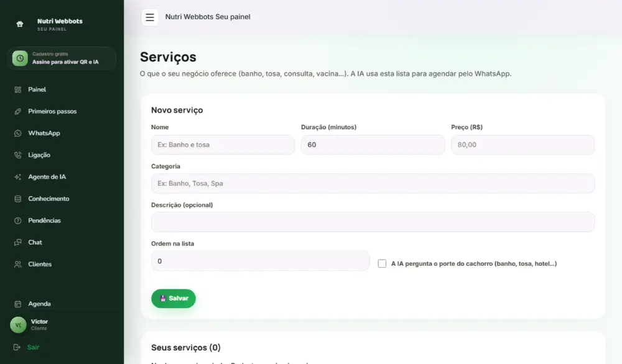Click the Nutri Webbots logo icon
Image resolution: width=622 pixels, height=364 pixels.
[x=20, y=24]
